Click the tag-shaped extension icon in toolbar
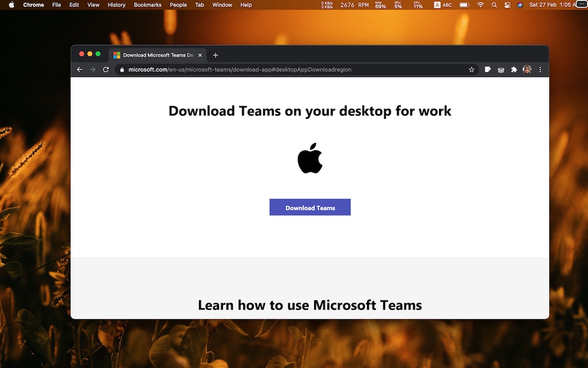Viewport: 588px width, 368px height. 488,70
